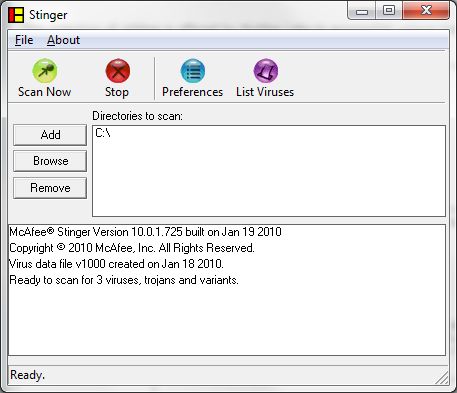Click the Browse button
The width and height of the screenshot is (457, 393).
pos(50,161)
